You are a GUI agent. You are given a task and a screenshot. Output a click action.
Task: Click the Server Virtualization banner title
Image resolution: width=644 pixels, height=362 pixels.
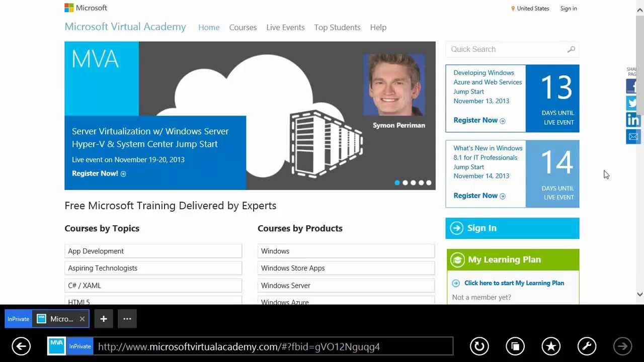click(150, 138)
